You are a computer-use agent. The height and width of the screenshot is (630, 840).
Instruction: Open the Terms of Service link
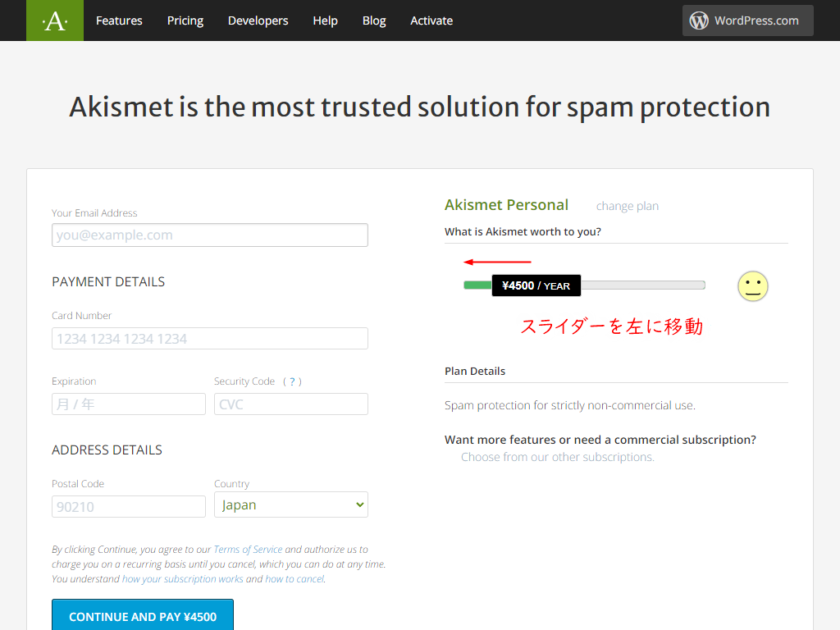[x=248, y=550]
